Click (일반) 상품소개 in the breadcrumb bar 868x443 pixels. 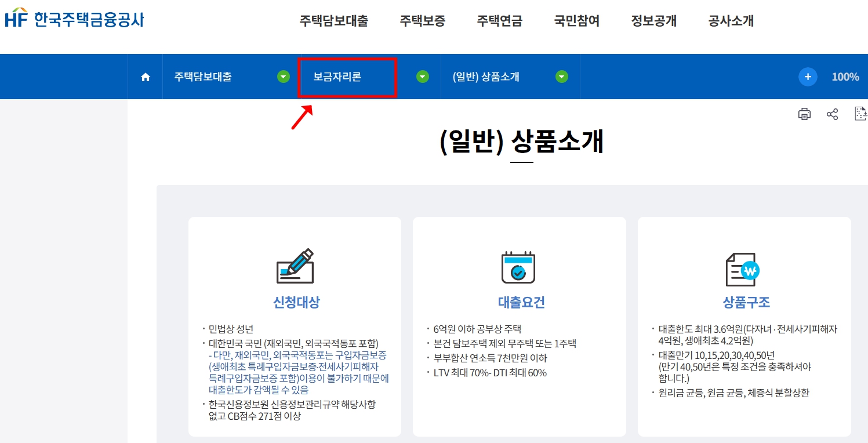click(x=486, y=77)
